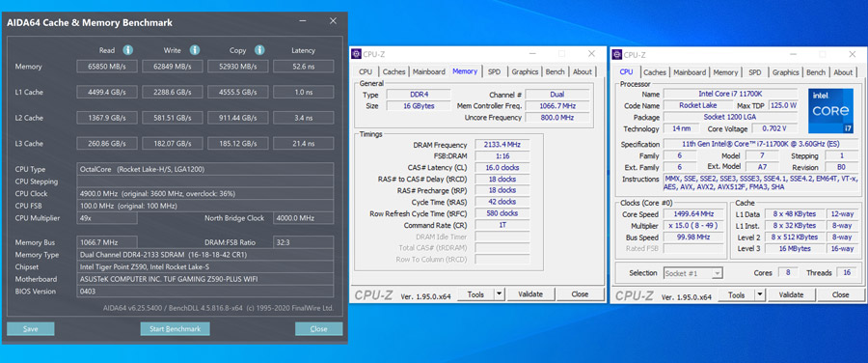Open Graphics tab in CPU window

785,72
